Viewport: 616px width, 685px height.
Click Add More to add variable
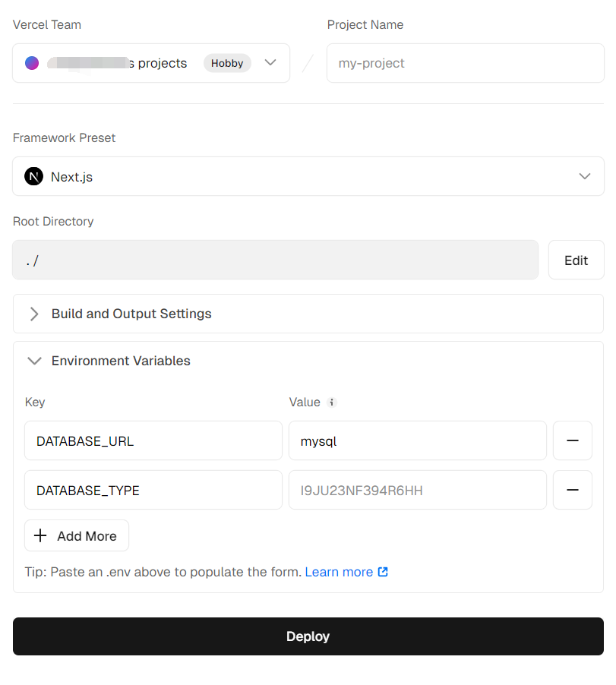[77, 536]
